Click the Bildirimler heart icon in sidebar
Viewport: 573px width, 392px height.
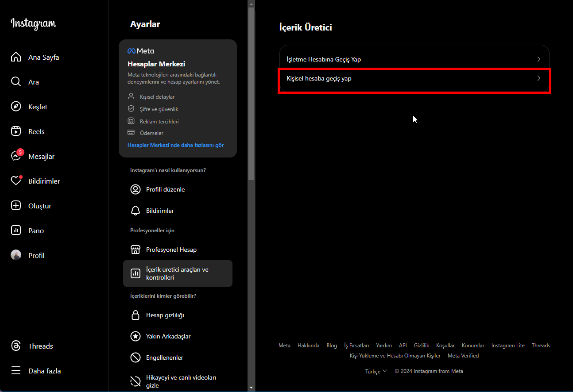(16, 181)
